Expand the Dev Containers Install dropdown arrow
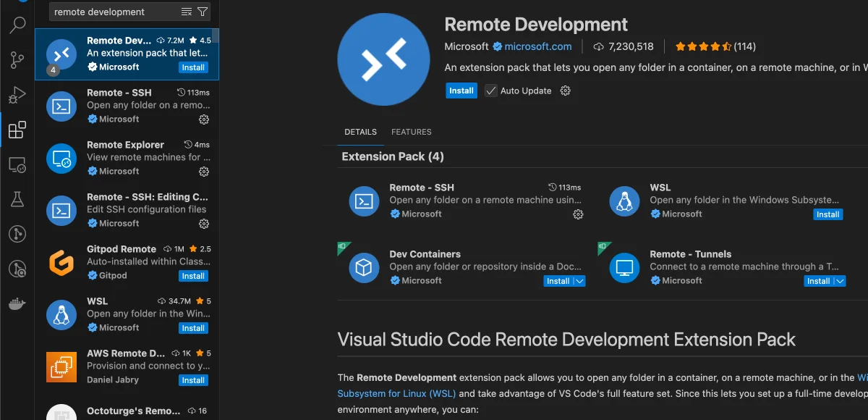The width and height of the screenshot is (868, 420). point(579,281)
